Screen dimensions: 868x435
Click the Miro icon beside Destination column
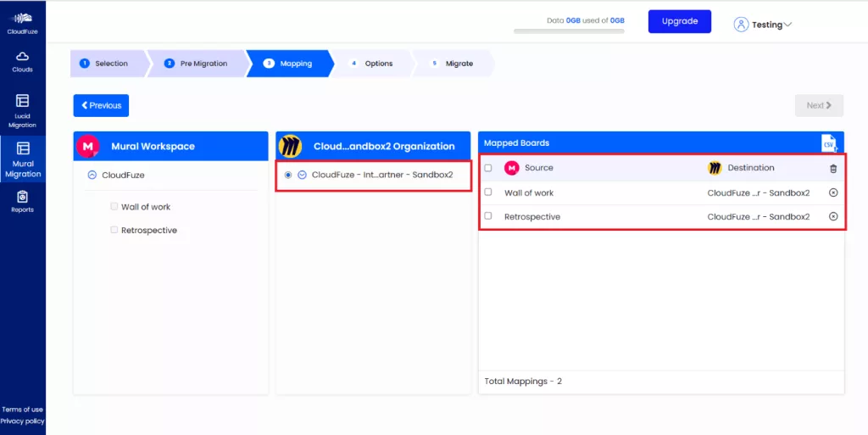(715, 168)
